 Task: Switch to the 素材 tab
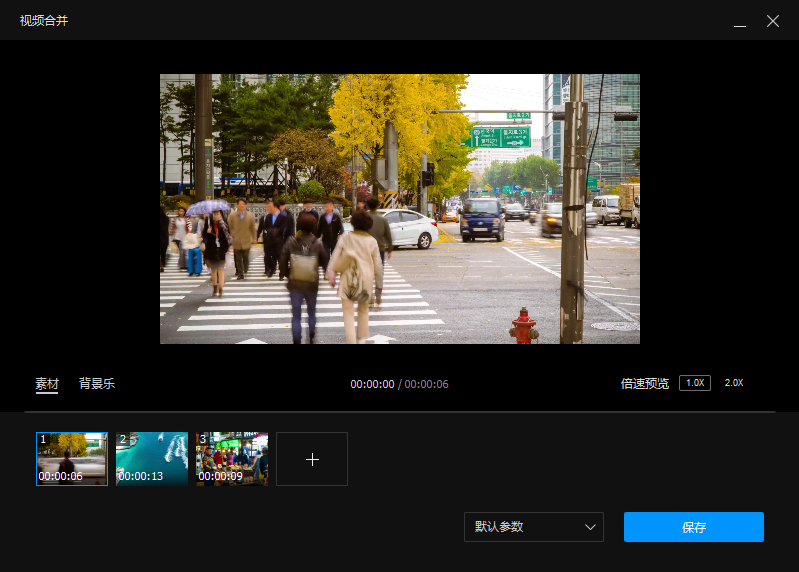pyautogui.click(x=47, y=384)
